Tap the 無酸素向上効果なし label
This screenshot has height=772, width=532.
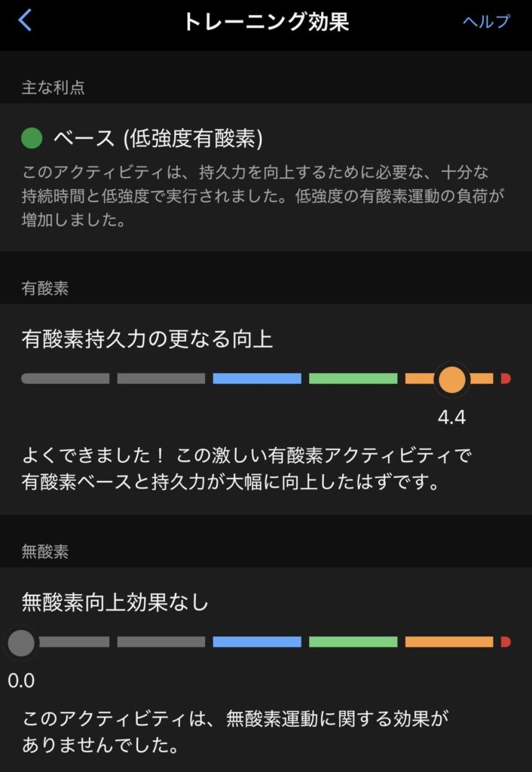point(115,602)
